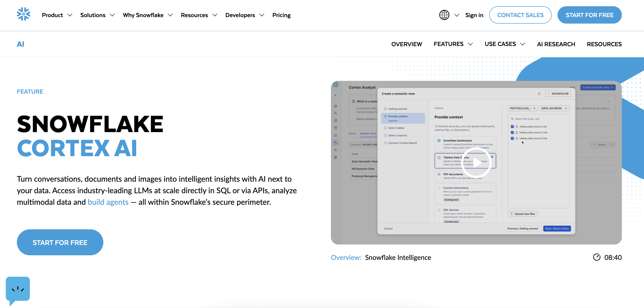Toggle tableau_data_source_2.tds checkbox
The width and height of the screenshot is (644, 308).
tap(512, 132)
